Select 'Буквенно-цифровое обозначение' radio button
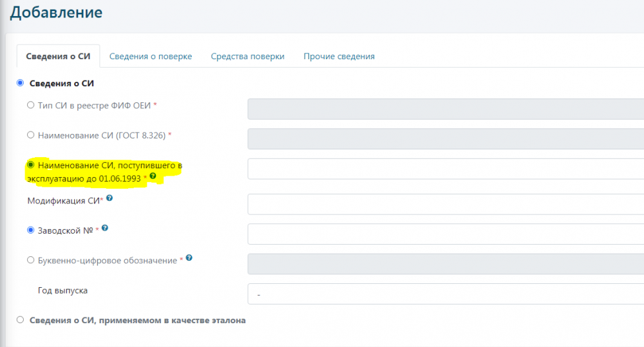Image resolution: width=644 pixels, height=347 pixels. click(x=30, y=260)
